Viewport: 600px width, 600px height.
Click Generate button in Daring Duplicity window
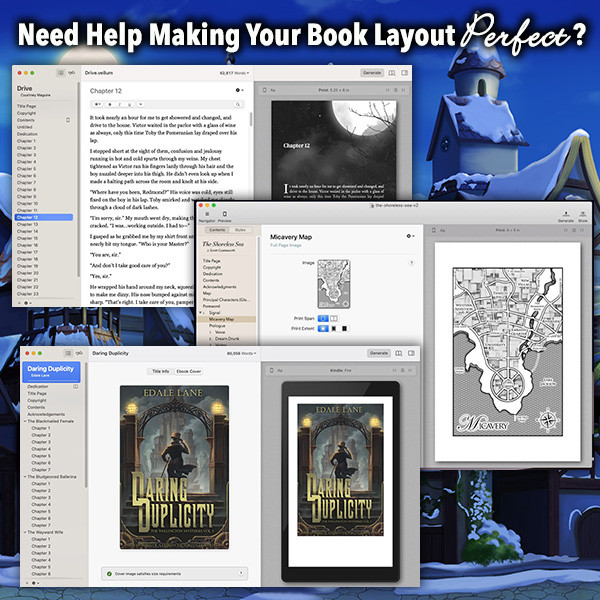click(379, 353)
